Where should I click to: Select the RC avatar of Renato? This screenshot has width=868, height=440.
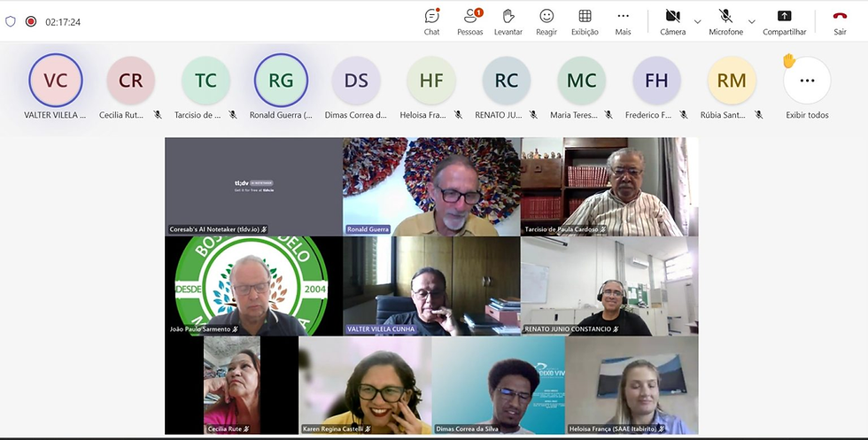pyautogui.click(x=507, y=81)
